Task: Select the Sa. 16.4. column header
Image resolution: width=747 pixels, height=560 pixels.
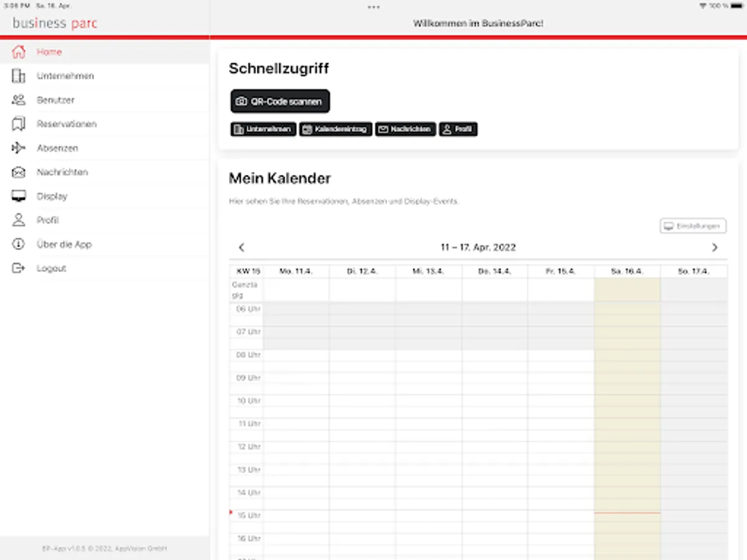Action: (x=627, y=272)
